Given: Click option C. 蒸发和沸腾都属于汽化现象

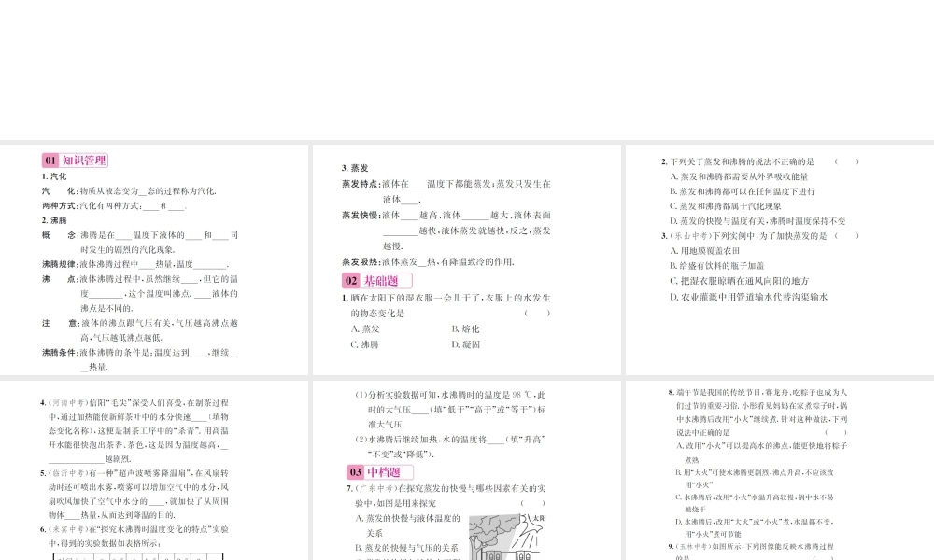Looking at the screenshot, I should click(726, 206).
